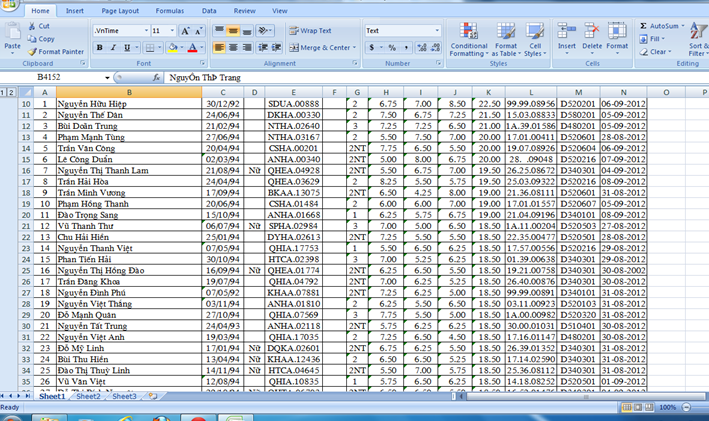
Task: Open the Font Color dropdown arrow
Action: [x=202, y=47]
